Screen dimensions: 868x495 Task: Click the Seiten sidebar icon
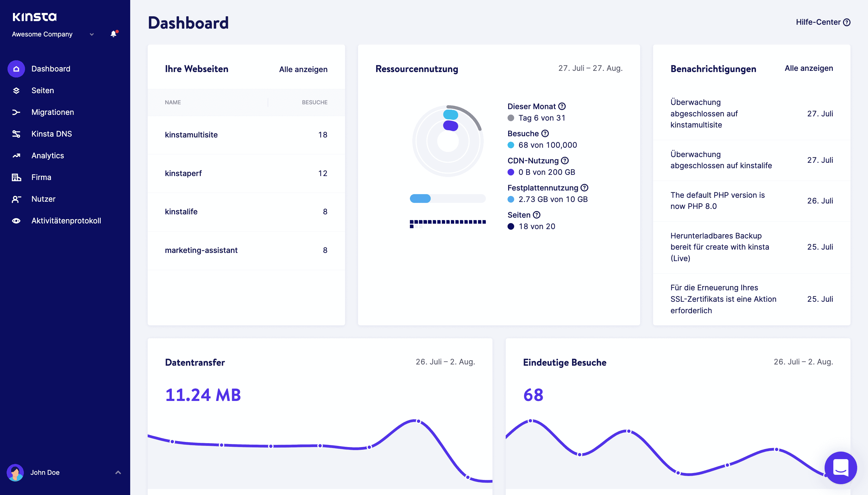(16, 90)
